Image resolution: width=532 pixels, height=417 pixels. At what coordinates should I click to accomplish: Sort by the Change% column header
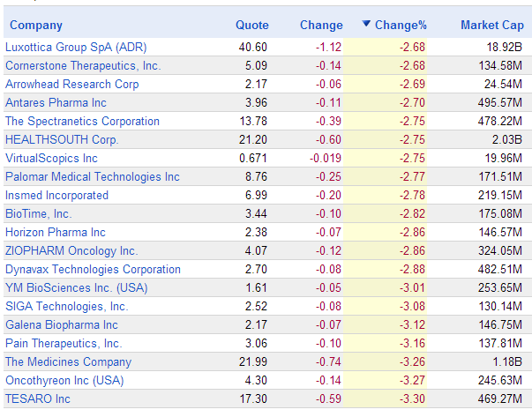[401, 26]
